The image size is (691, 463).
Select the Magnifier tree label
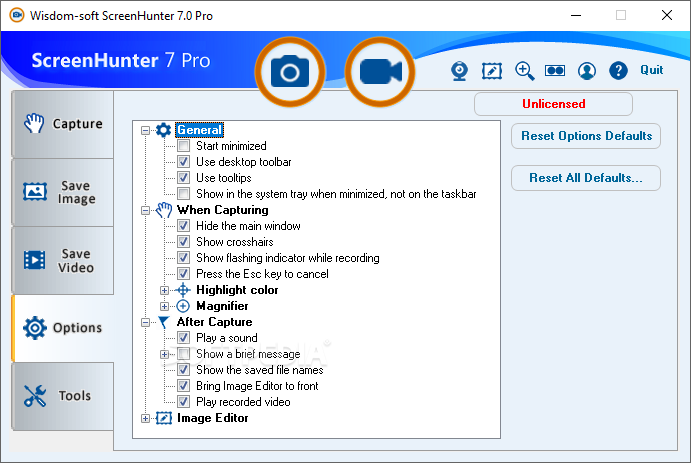tap(222, 306)
